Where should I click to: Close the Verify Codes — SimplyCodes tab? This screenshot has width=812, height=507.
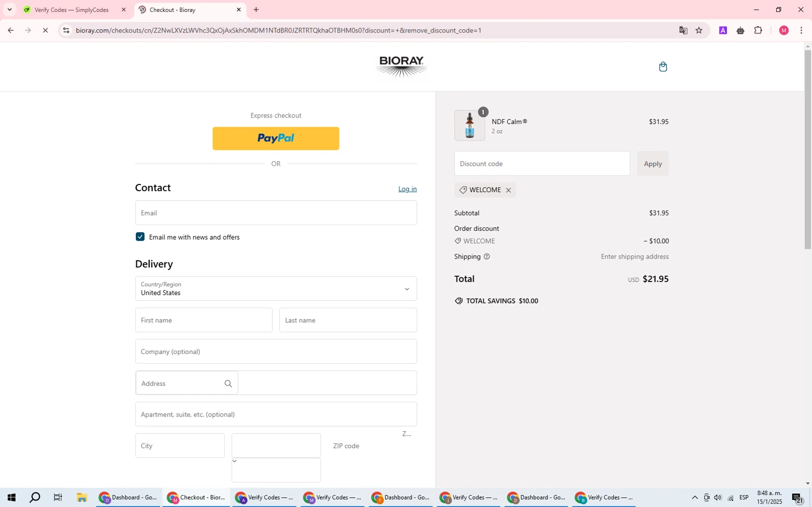point(123,10)
